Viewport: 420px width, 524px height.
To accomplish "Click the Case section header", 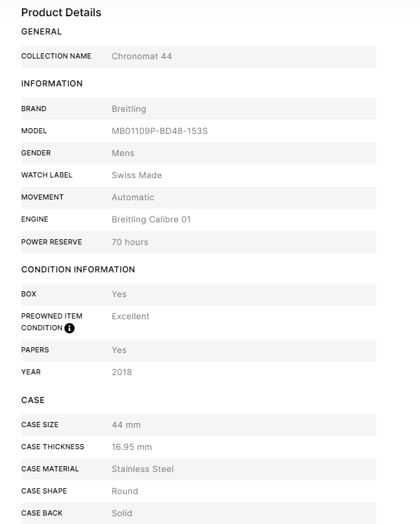I will pos(33,400).
